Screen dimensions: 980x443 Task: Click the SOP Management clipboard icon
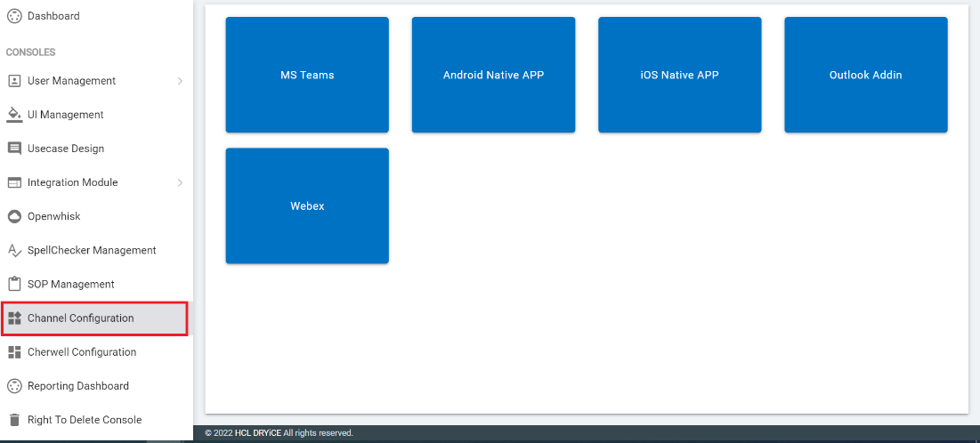(14, 285)
